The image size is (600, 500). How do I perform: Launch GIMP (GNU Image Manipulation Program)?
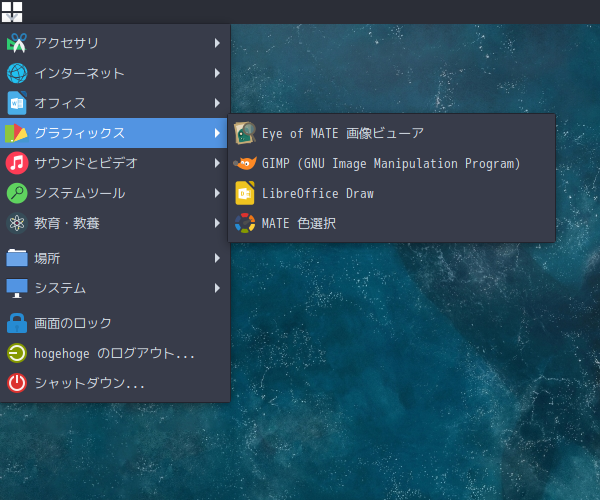coord(391,163)
